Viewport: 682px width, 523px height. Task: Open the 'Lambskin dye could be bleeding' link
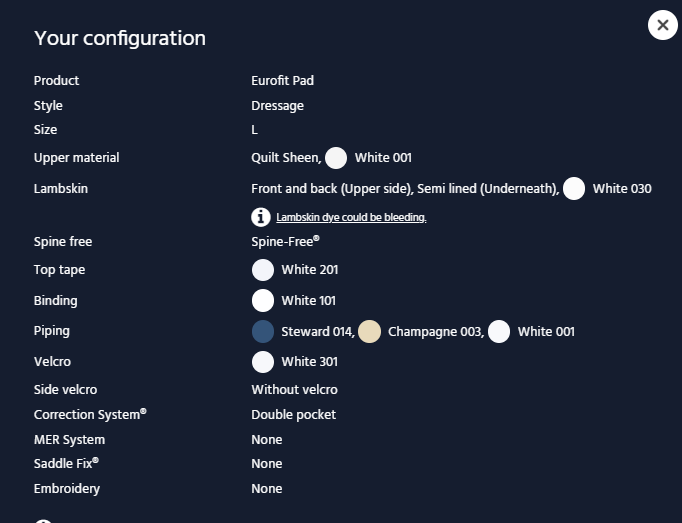click(351, 217)
